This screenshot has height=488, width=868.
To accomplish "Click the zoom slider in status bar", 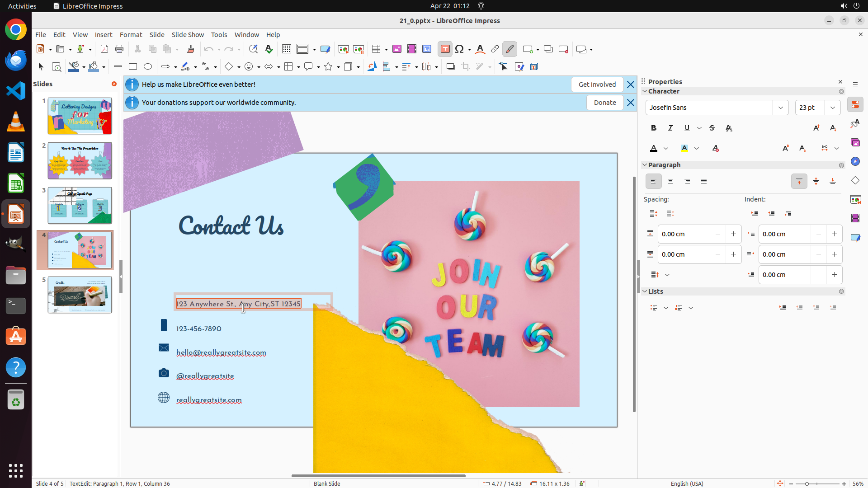I will coord(807,483).
